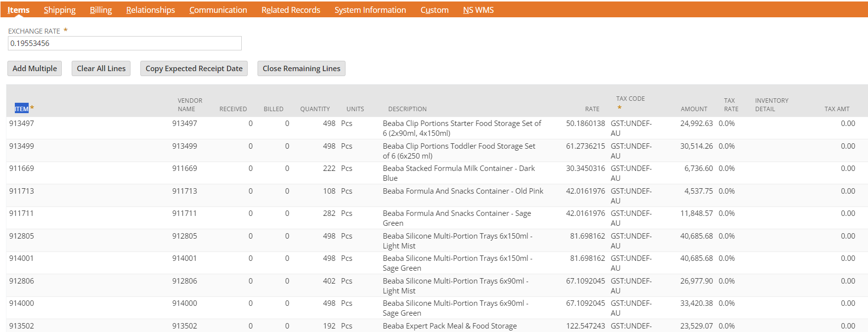The image size is (868, 332).
Task: Click the Rate column header
Action: coord(592,109)
